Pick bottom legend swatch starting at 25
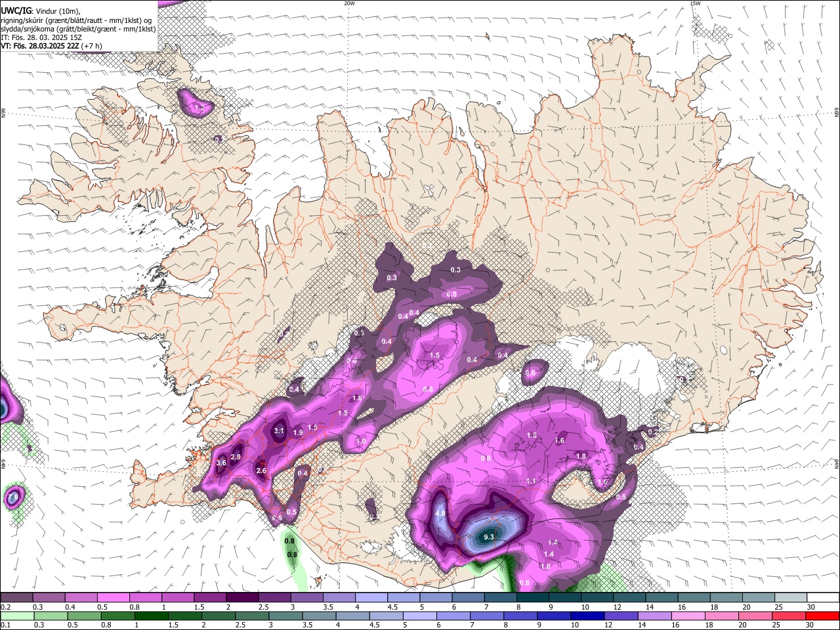 click(788, 616)
